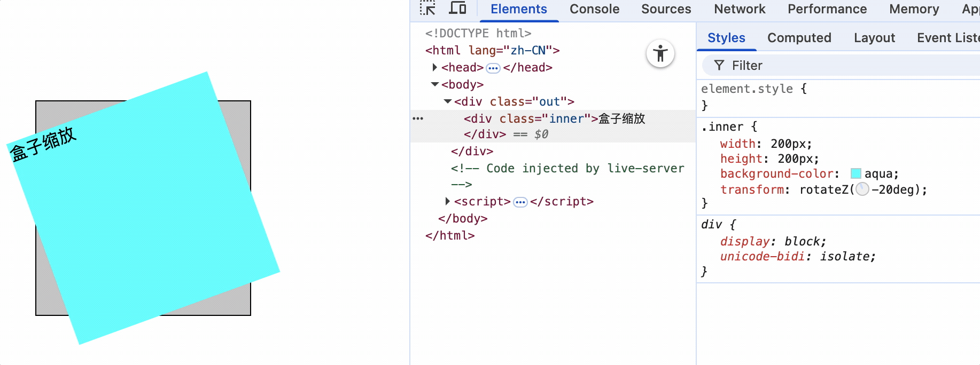Click the accessibility figure floating button

tap(660, 54)
